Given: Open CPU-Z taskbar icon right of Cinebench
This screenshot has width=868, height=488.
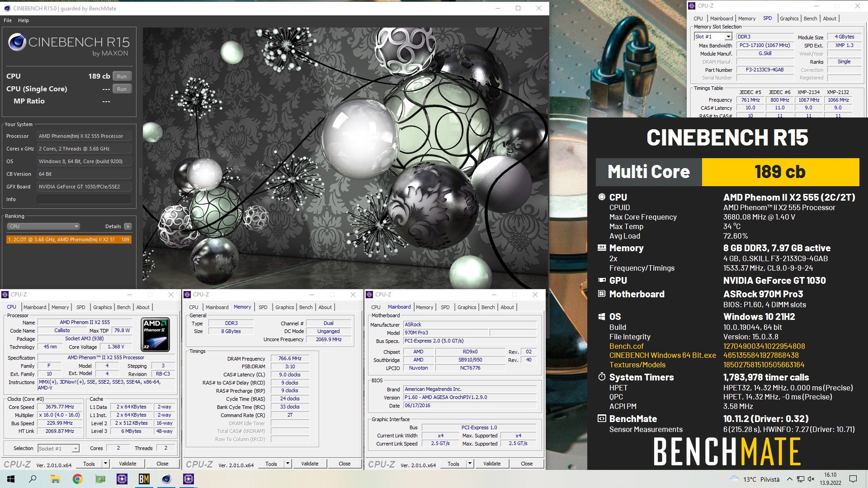Looking at the screenshot, I should [189, 479].
